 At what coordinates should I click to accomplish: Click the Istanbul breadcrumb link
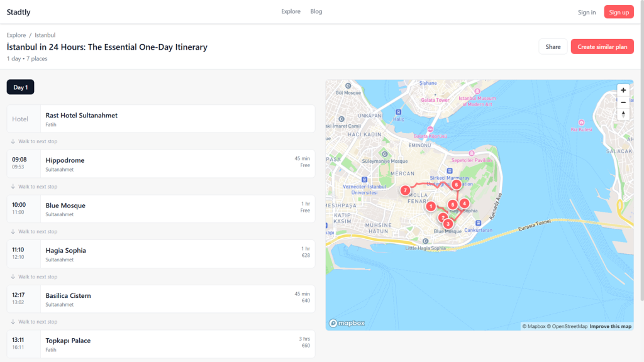45,35
